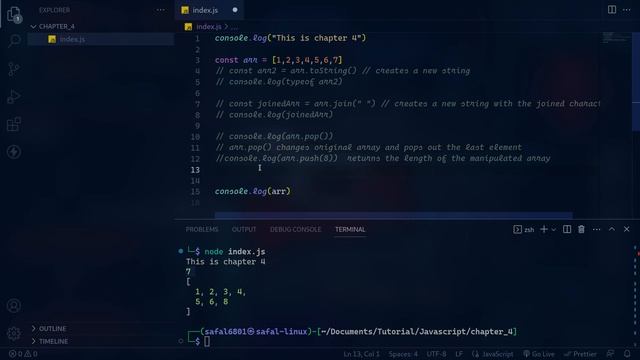Open terminal panel more actions
Viewport: 640px width, 360px height.
[x=596, y=229]
